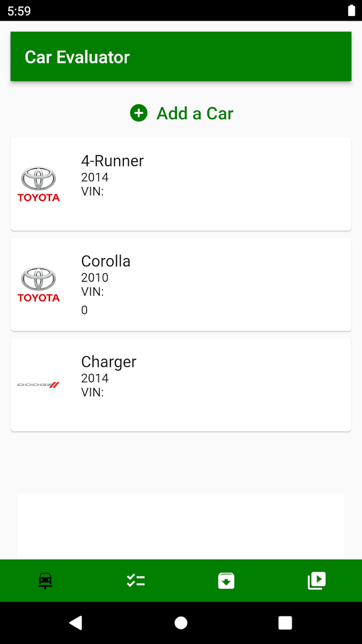The width and height of the screenshot is (362, 644).
Task: Tap the Toyota logo on 4-Runner card
Action: 38,184
